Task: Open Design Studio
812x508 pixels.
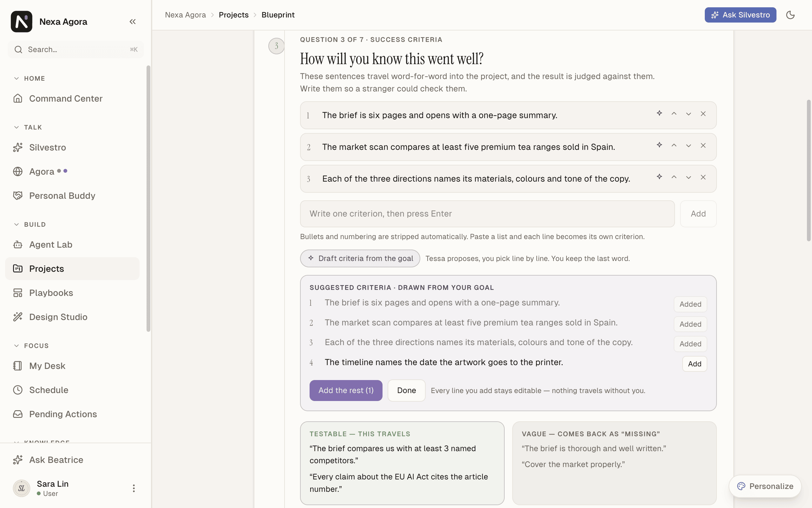Action: click(x=72, y=317)
